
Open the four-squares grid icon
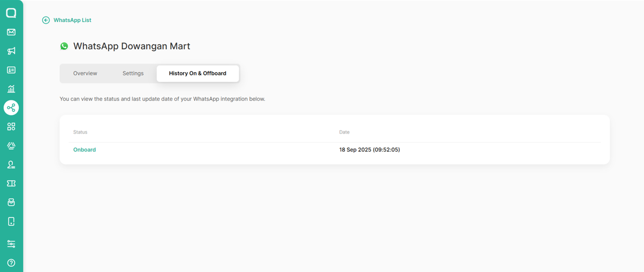coord(11,127)
